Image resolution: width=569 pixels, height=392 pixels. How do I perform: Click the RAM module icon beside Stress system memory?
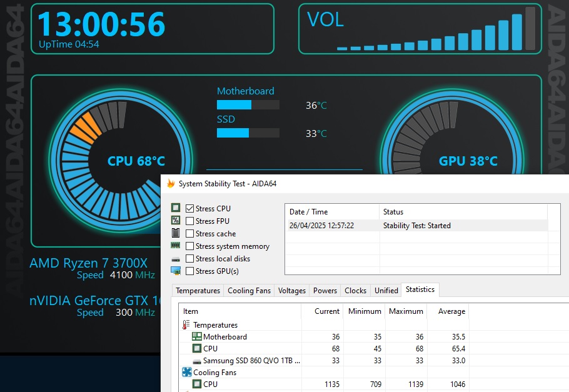coord(176,246)
